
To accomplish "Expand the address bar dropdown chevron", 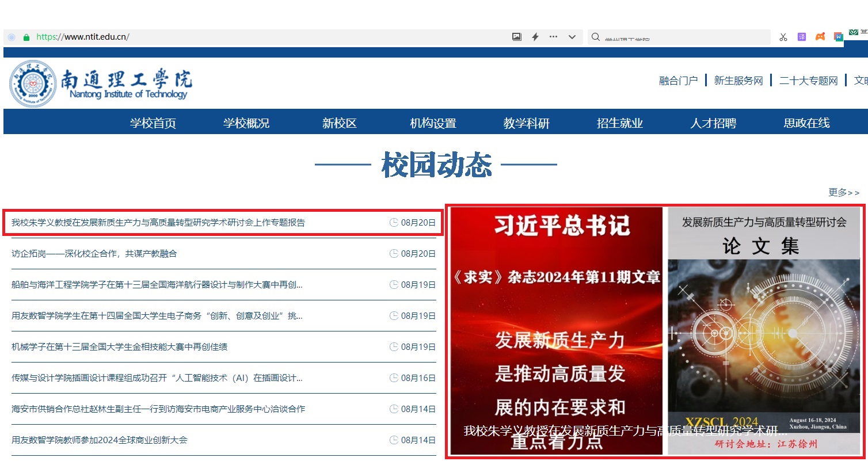I will click(x=572, y=37).
